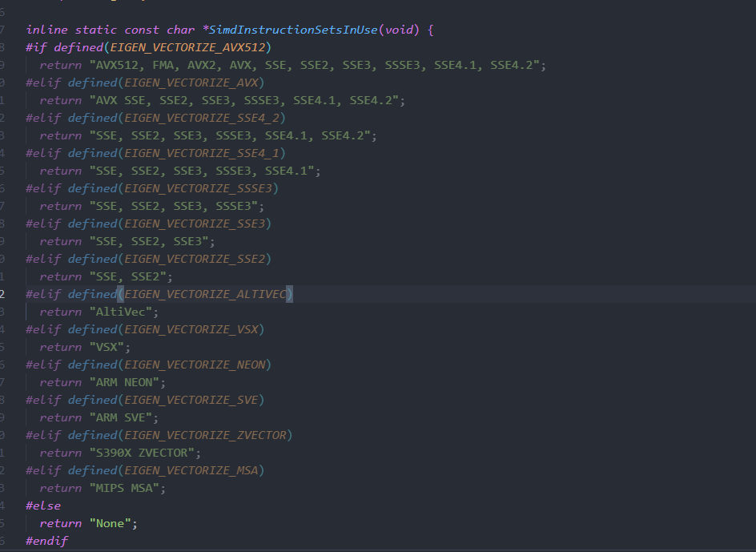Place cursor in the "AltiVec" string literal
This screenshot has height=552, width=756.
pyautogui.click(x=122, y=312)
